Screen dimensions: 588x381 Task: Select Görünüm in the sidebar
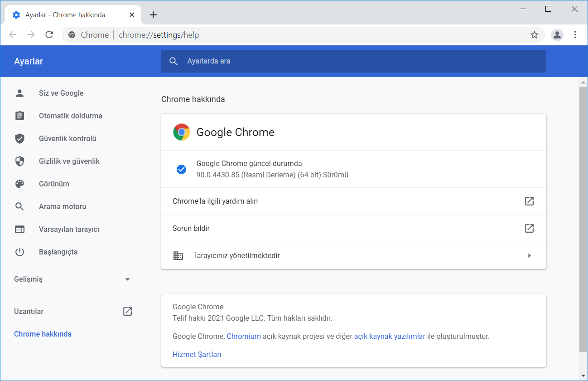coord(54,184)
